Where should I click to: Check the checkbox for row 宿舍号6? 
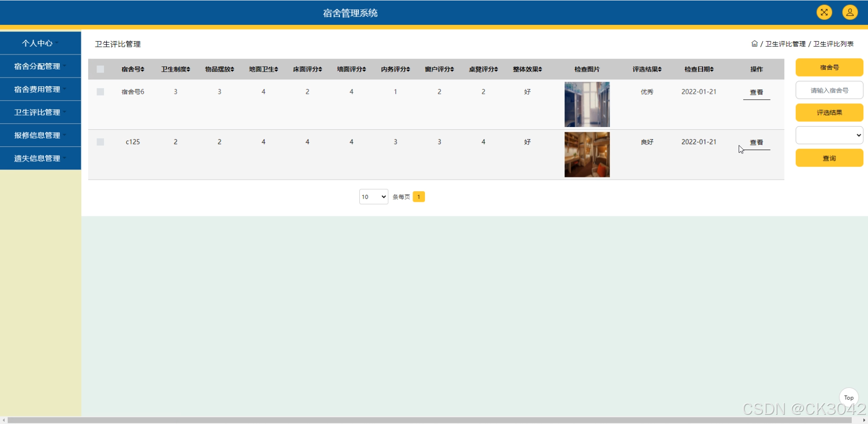[x=100, y=92]
